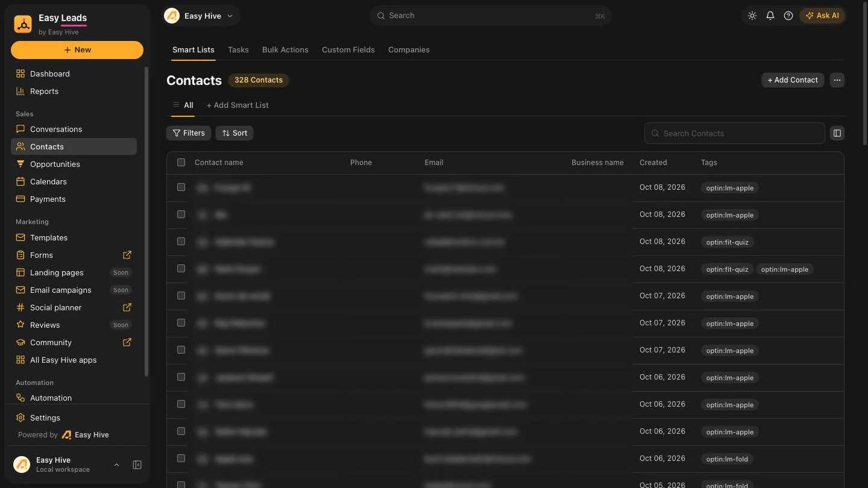The image size is (868, 488).
Task: Check the third Oct 07, 2026 contact row
Action: click(181, 350)
